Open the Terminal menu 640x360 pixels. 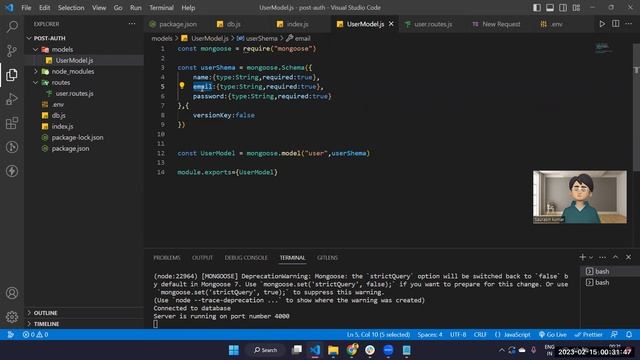161,8
